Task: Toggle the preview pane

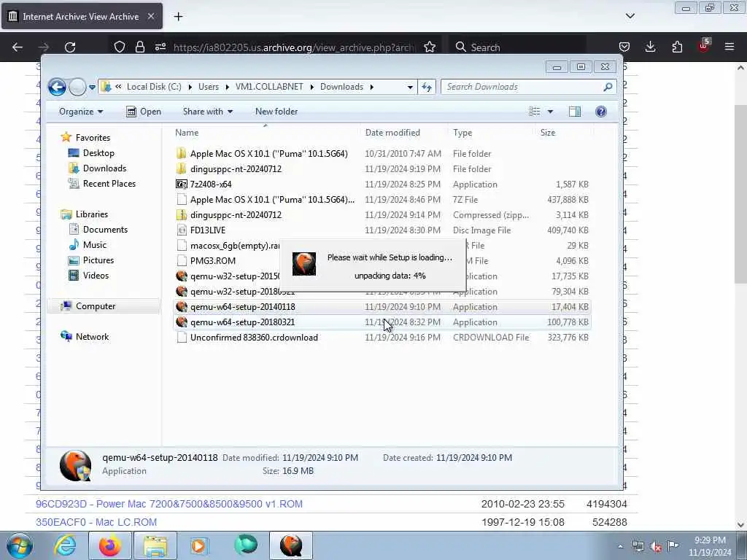Action: [575, 112]
